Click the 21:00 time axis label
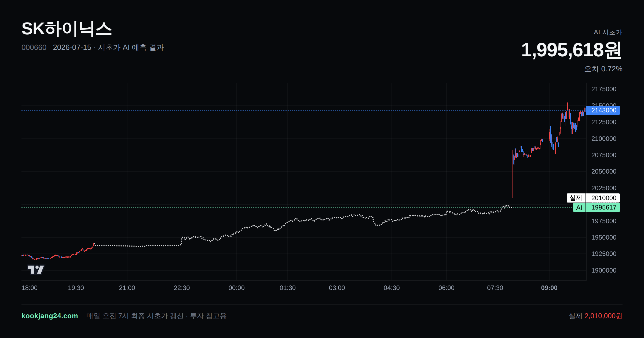Image resolution: width=644 pixels, height=338 pixels. pyautogui.click(x=127, y=288)
